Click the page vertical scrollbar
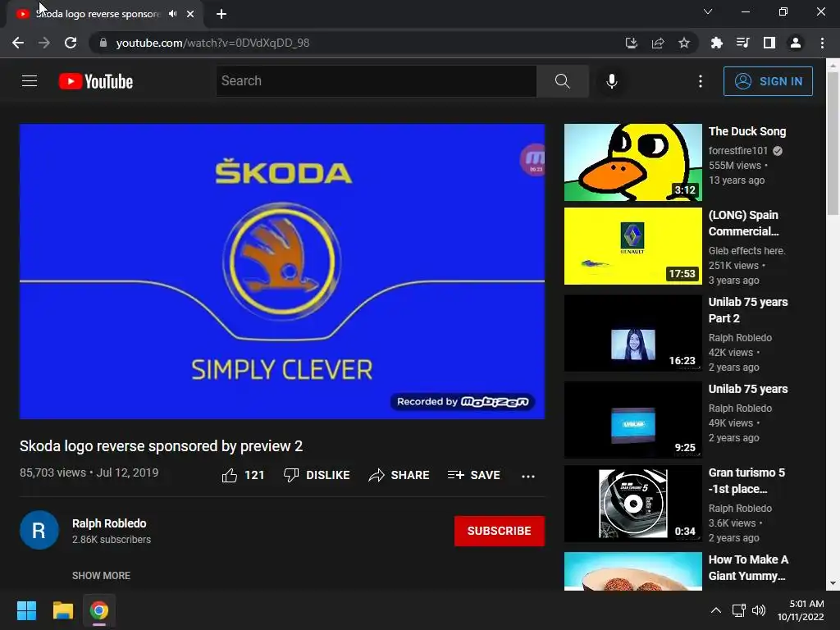Viewport: 840px width, 630px height. [833, 143]
